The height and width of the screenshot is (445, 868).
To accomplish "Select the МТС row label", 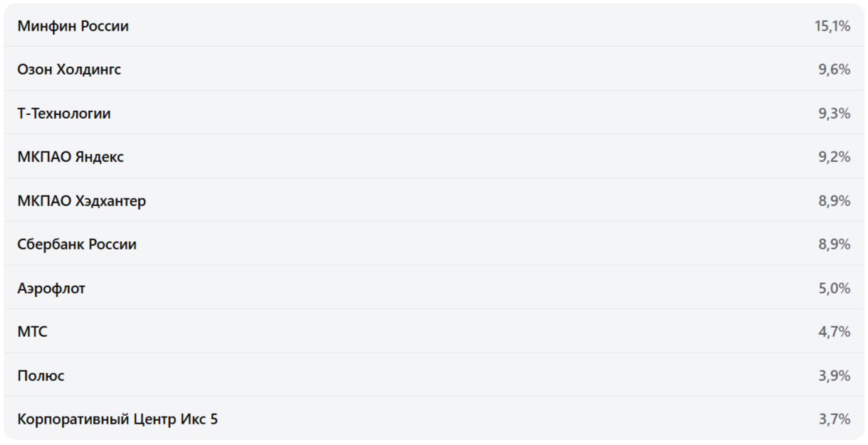I will (x=32, y=332).
